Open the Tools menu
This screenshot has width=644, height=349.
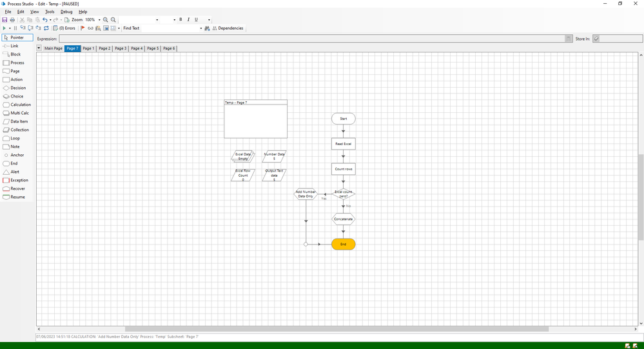click(x=50, y=12)
